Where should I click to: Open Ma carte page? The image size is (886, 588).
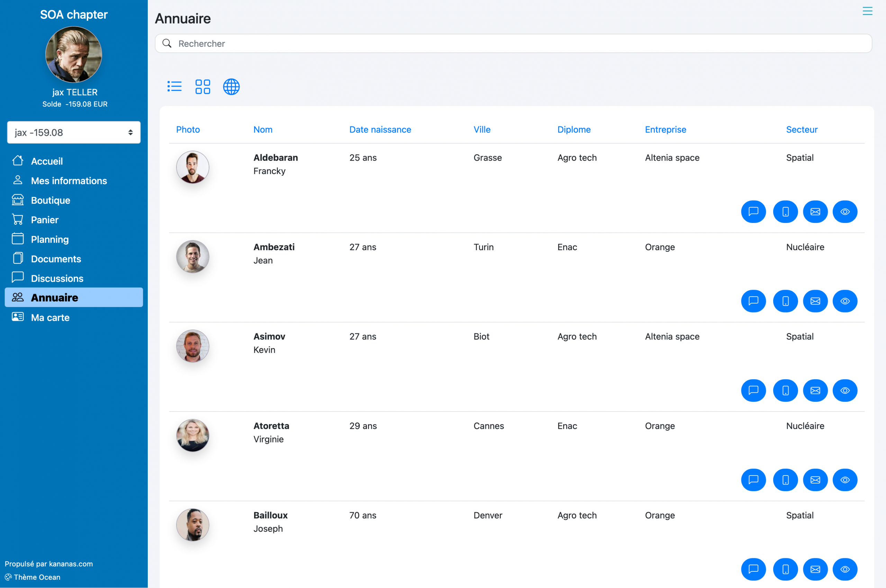(x=50, y=317)
